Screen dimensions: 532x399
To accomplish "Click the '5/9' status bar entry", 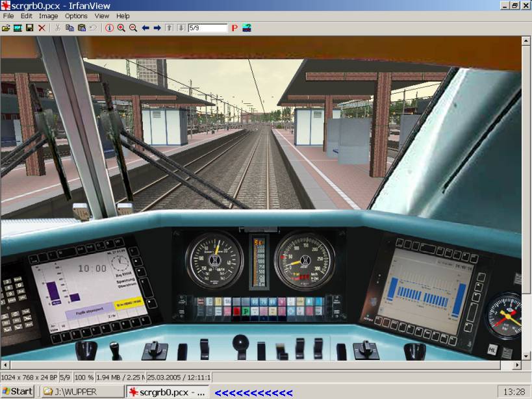I will pos(65,378).
